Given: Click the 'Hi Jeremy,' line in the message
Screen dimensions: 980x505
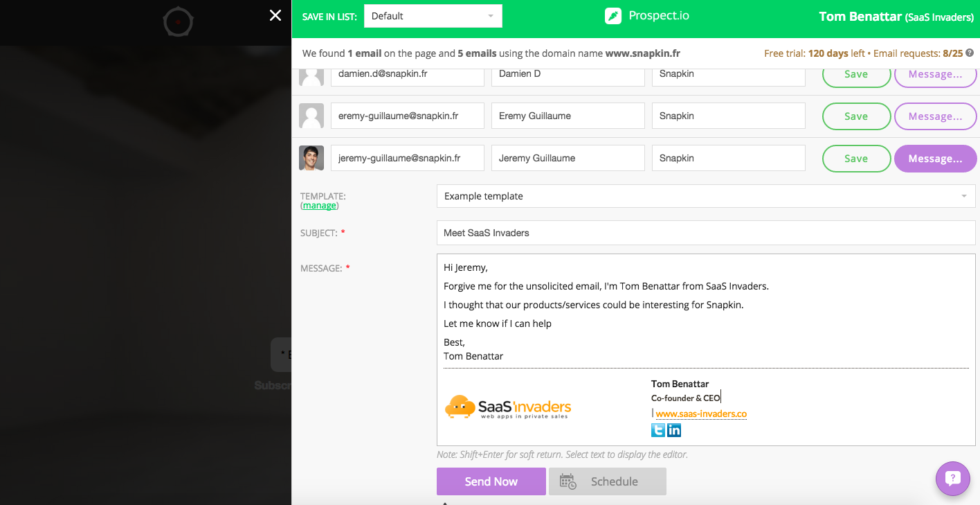Looking at the screenshot, I should tap(466, 267).
